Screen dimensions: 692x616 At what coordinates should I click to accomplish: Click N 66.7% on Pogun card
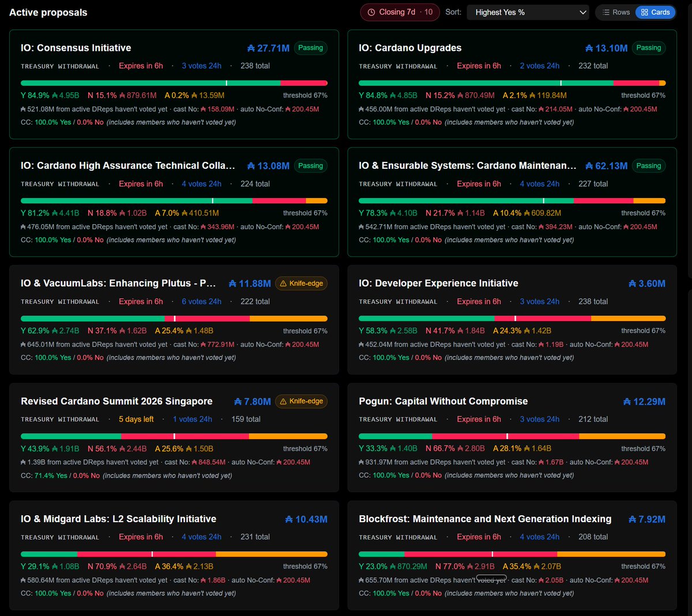coord(440,448)
